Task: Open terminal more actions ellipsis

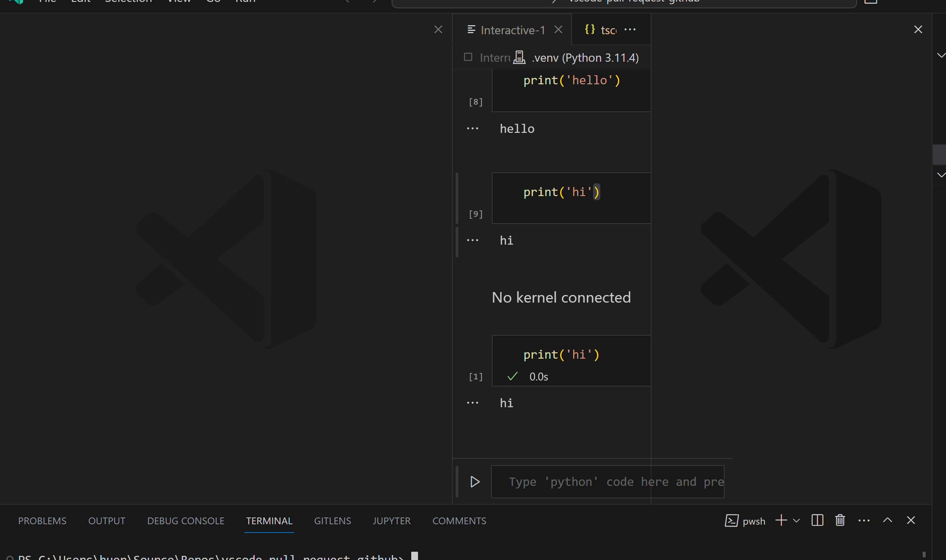Action: 864,520
